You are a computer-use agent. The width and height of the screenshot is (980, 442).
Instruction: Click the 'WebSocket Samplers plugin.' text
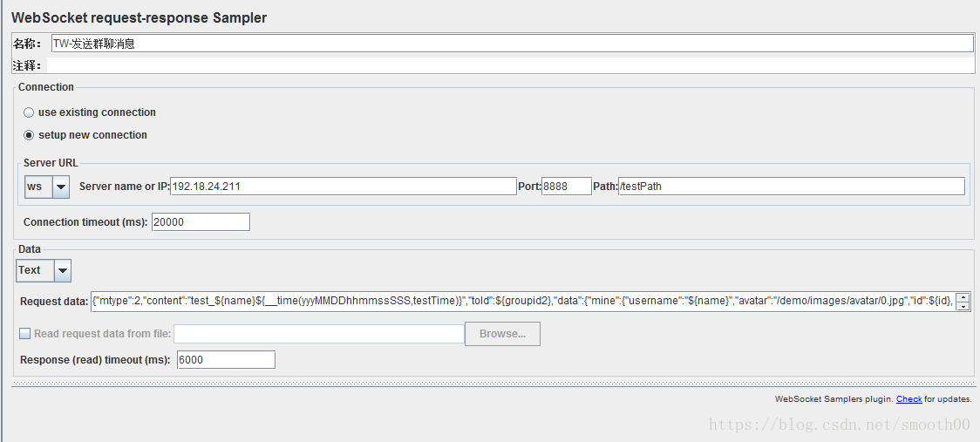click(x=834, y=399)
